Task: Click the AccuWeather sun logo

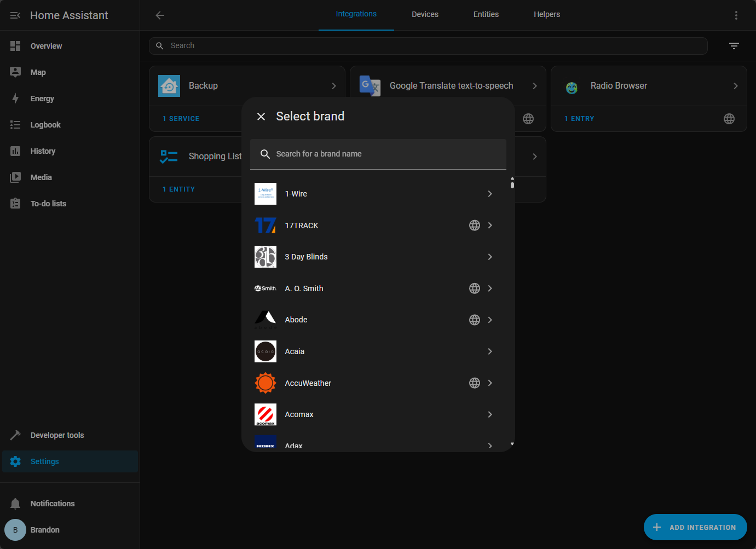Action: (266, 383)
